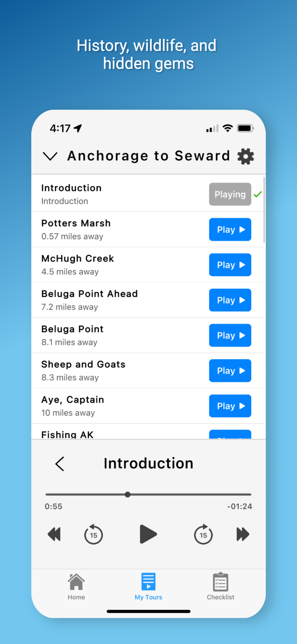Skip to next track with fast-forward icon

(x=243, y=534)
